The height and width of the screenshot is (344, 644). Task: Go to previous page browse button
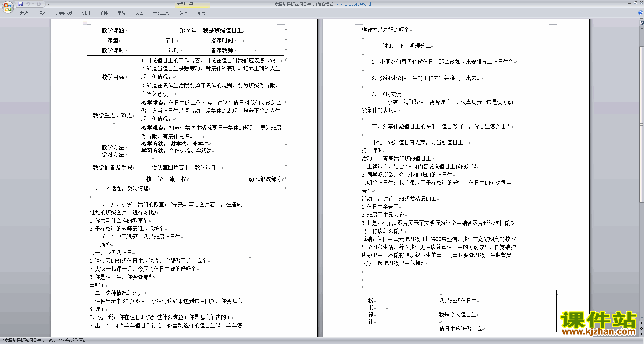coord(641,323)
